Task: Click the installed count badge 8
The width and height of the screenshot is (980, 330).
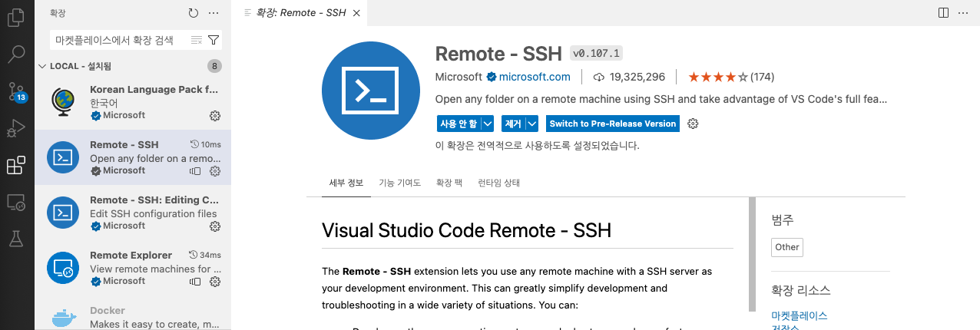Action: 215,66
